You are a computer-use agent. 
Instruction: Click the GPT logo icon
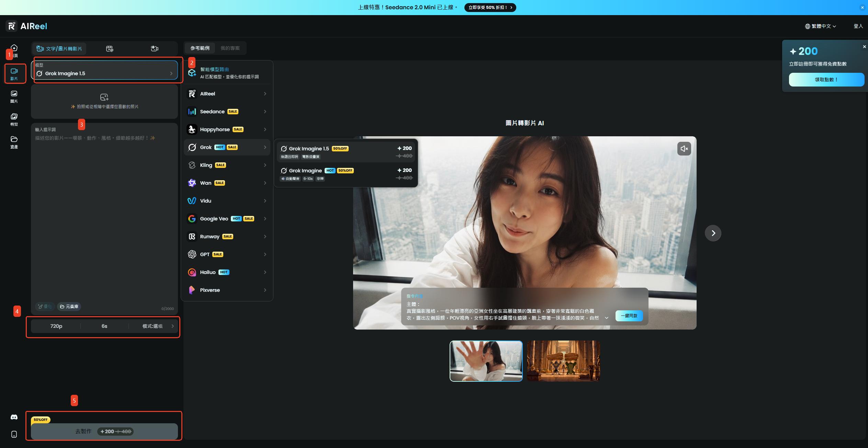click(192, 254)
